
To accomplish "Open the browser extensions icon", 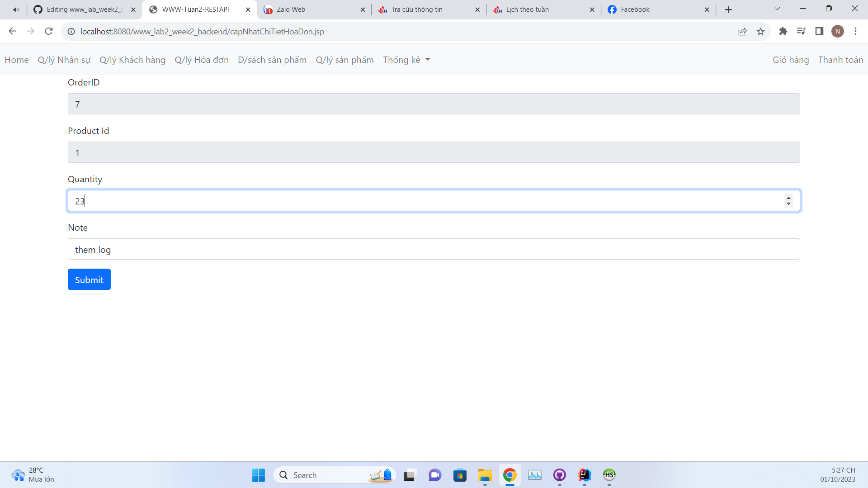I will [783, 31].
